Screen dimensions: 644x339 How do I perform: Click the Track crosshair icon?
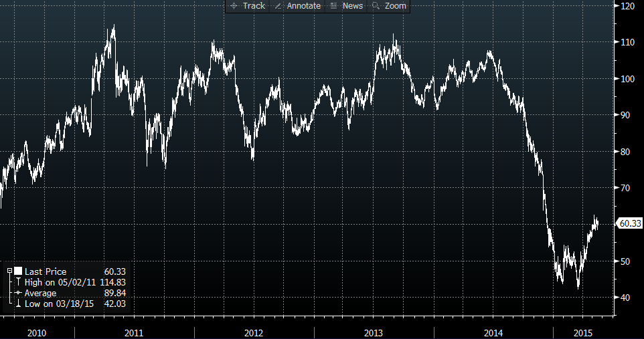pos(234,6)
